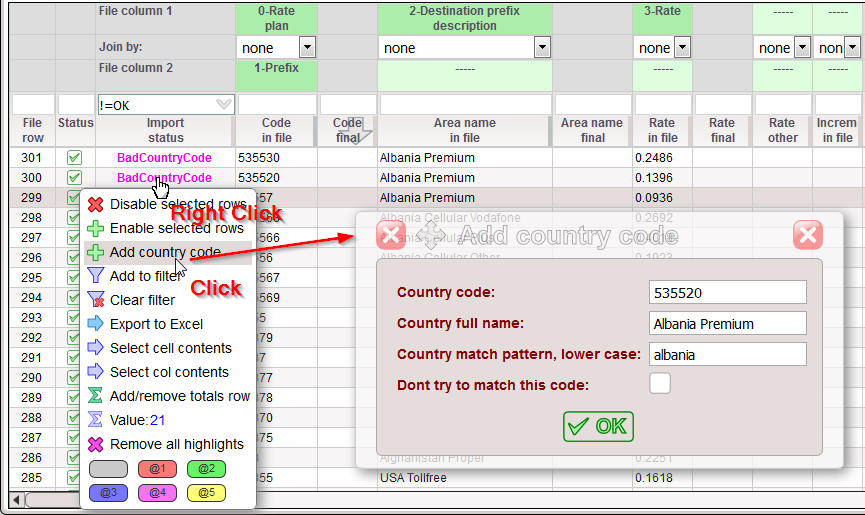Open Join by dropdown under Destination prefix description
The image size is (865, 515).
click(x=542, y=47)
